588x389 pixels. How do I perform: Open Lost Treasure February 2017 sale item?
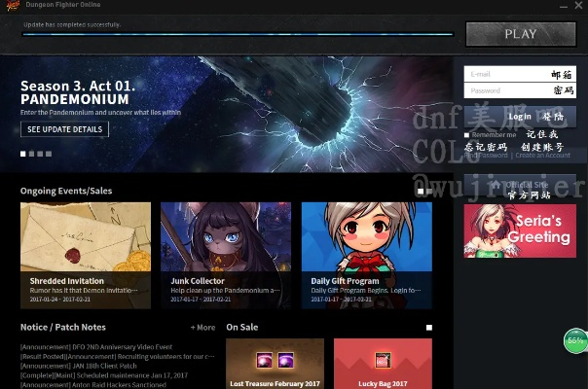pos(275,364)
